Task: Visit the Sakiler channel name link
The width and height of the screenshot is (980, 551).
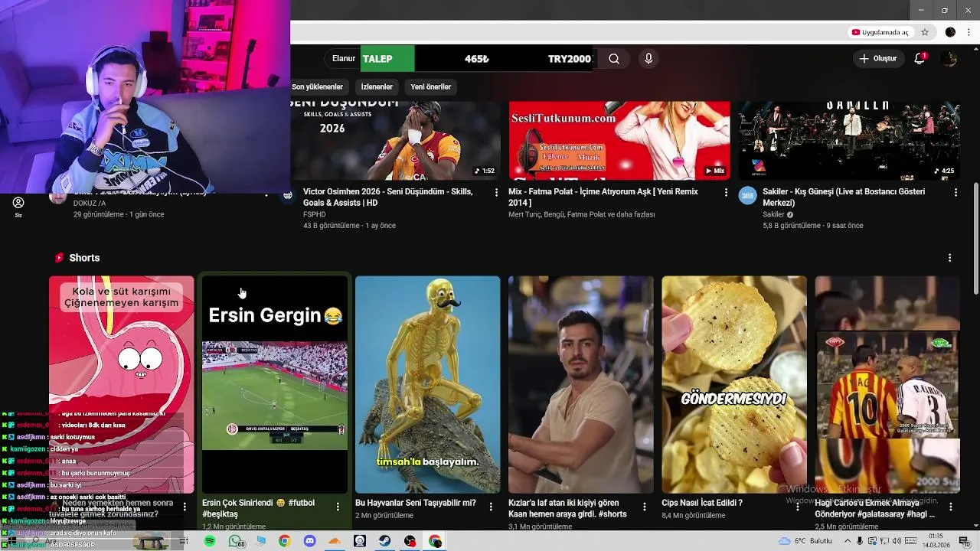Action: tap(773, 214)
